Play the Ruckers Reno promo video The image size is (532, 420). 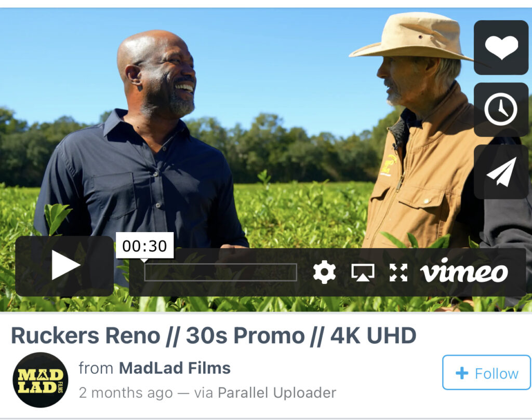(x=64, y=266)
